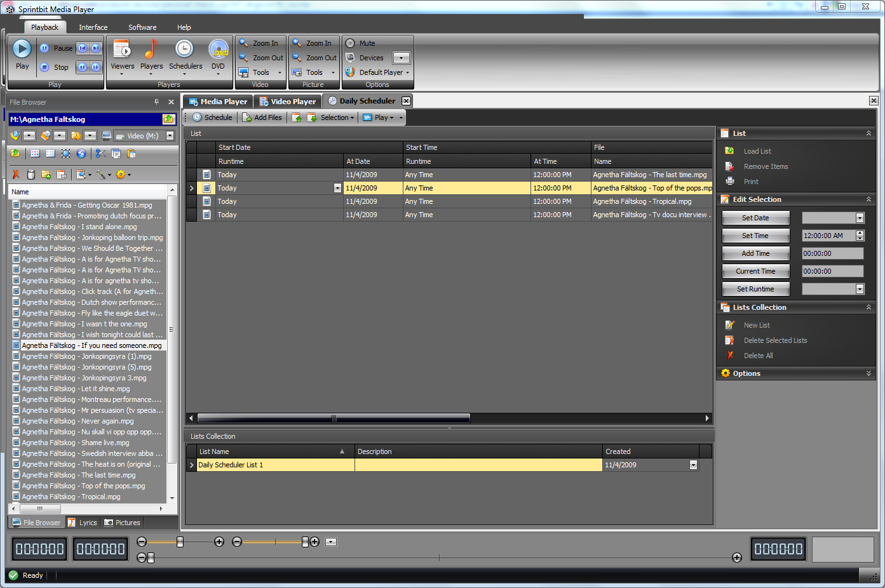Click the 12:00:00 AM time field

pos(828,236)
